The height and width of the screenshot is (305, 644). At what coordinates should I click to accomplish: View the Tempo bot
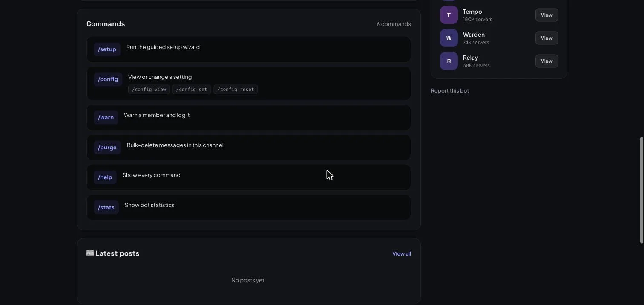(546, 15)
